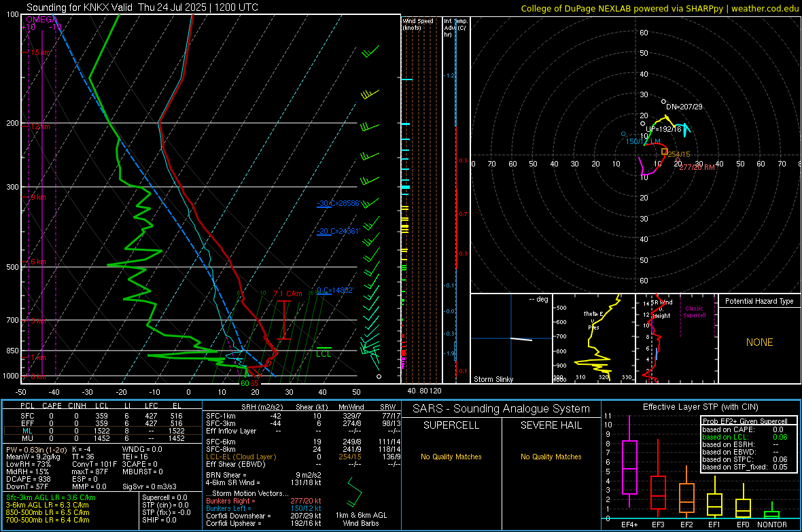
Task: Click the 'Potential Hazard Type' header
Action: [x=760, y=301]
